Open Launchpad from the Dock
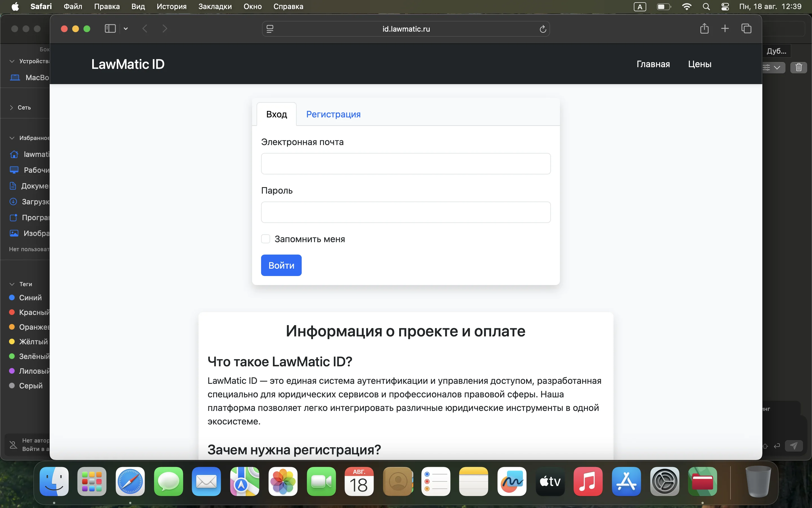812x508 pixels. (x=92, y=481)
